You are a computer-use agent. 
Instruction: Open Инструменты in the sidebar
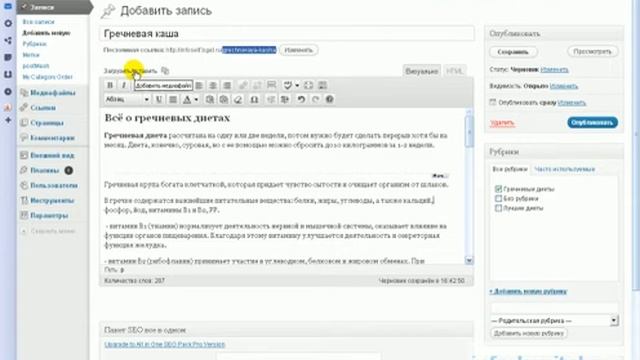tap(52, 201)
